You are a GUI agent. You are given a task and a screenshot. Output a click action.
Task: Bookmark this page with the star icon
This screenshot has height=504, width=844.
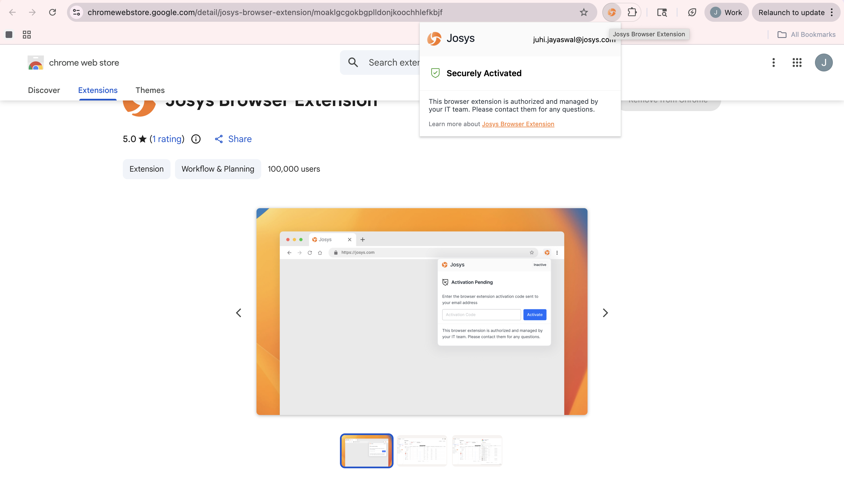584,13
